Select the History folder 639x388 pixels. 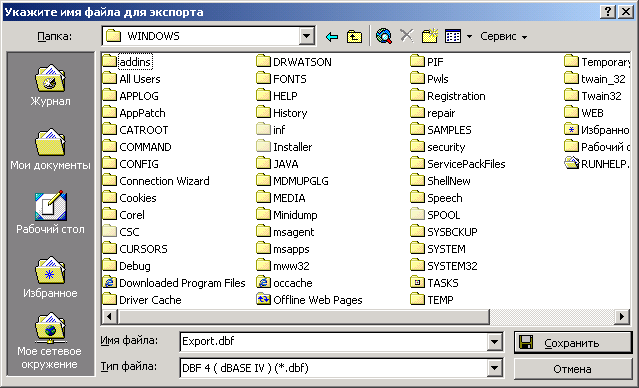click(x=282, y=113)
